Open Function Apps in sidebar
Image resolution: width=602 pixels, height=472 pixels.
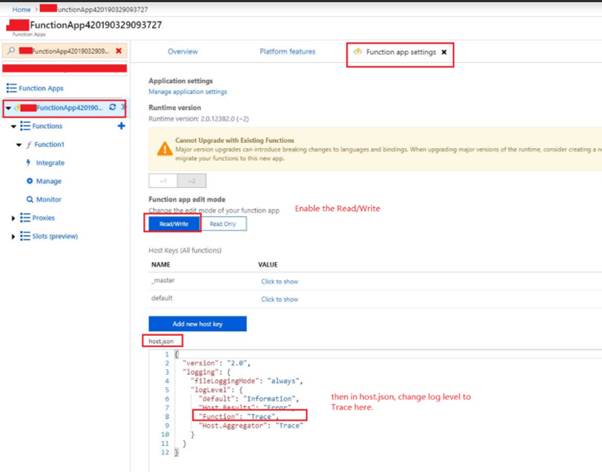click(41, 88)
